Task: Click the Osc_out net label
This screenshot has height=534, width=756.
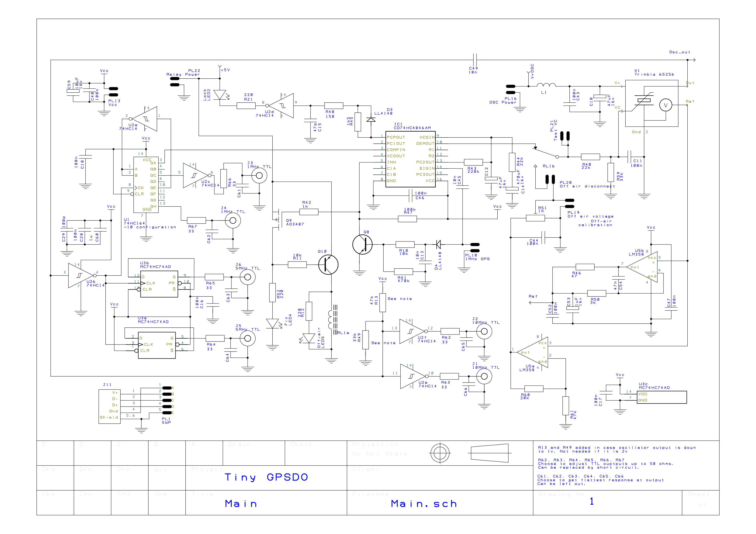Action: coord(679,52)
